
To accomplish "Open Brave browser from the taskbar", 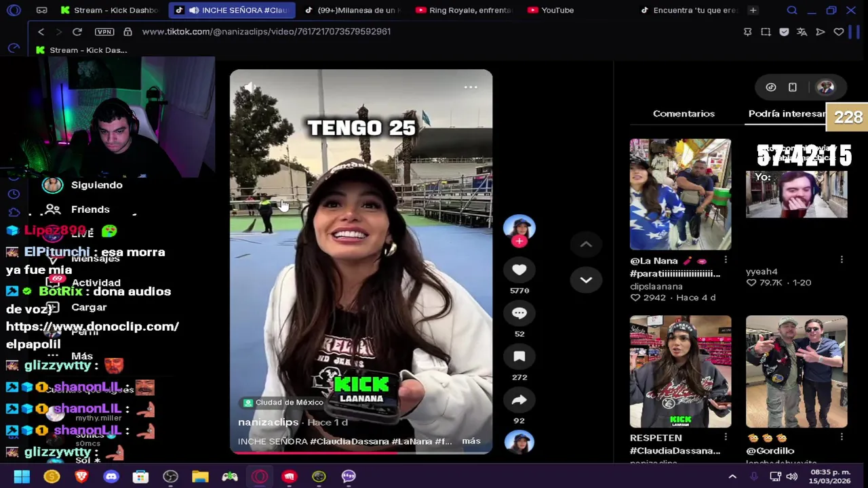I will pos(81,476).
